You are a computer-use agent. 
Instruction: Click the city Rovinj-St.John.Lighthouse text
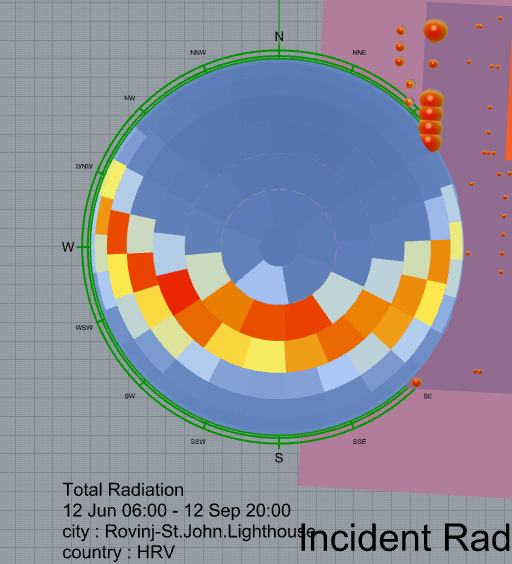click(189, 532)
